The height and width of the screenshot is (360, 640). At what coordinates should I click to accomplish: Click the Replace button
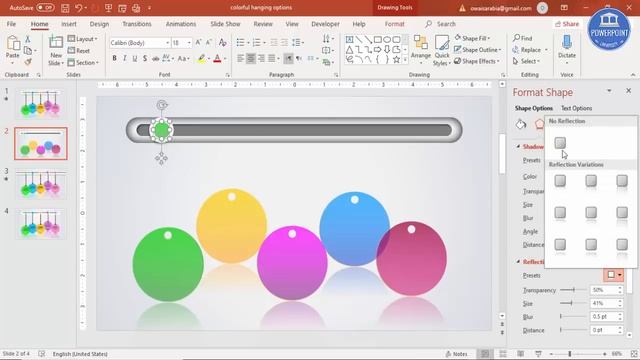pyautogui.click(x=527, y=49)
